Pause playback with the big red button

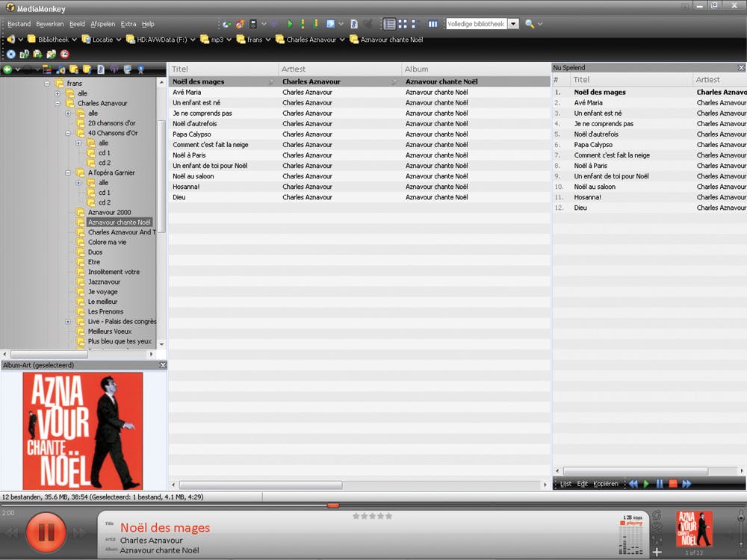point(46,532)
